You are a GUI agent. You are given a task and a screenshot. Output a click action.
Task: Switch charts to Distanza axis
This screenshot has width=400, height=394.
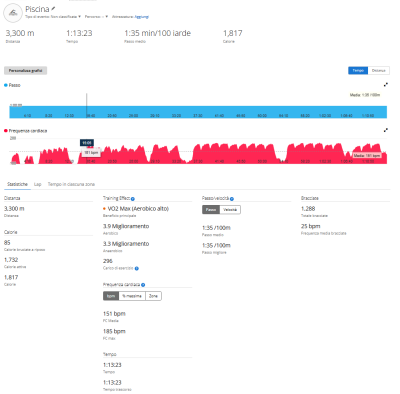pyautogui.click(x=379, y=70)
